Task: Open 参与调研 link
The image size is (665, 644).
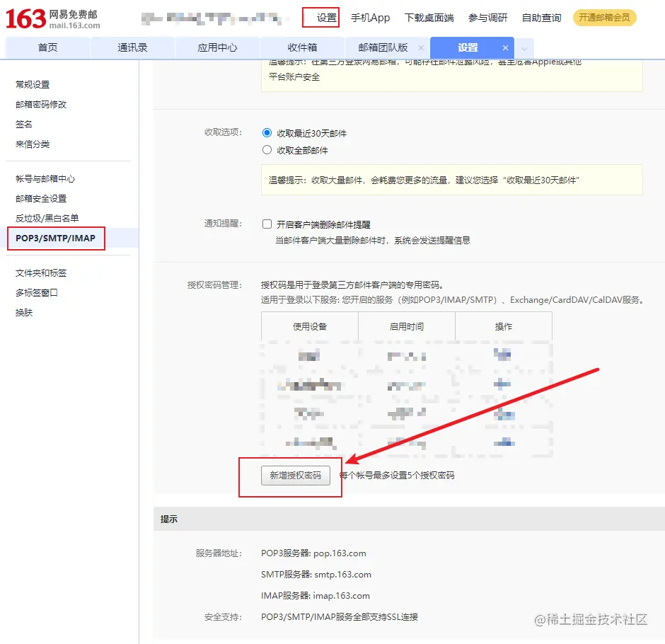Action: point(487,18)
